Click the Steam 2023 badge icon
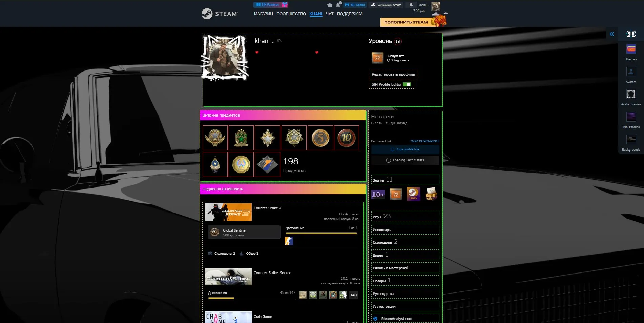The width and height of the screenshot is (644, 323). click(x=413, y=194)
